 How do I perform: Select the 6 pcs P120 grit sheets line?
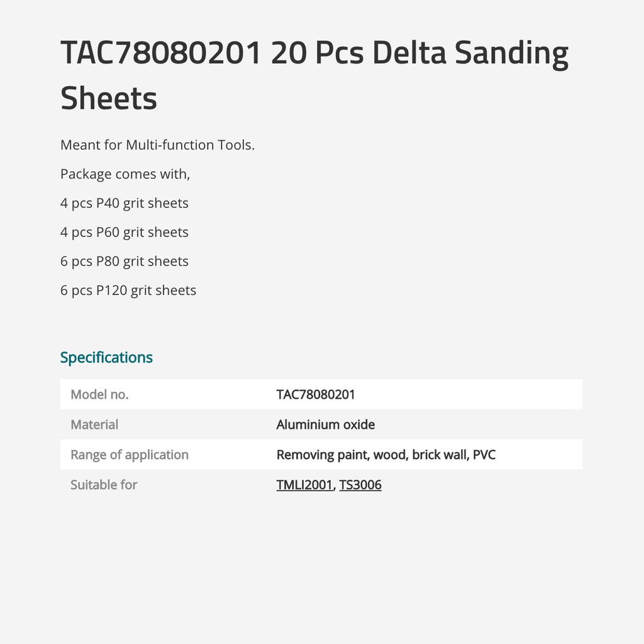[x=128, y=290]
